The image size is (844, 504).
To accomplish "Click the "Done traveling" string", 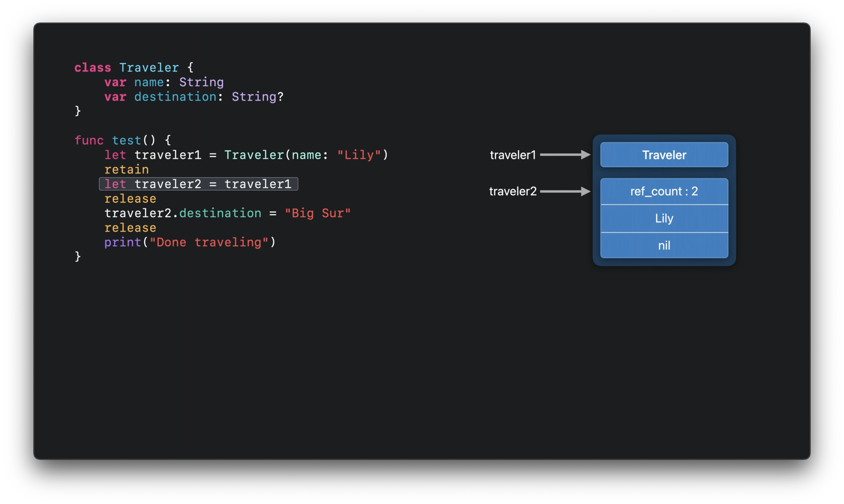I will point(209,242).
